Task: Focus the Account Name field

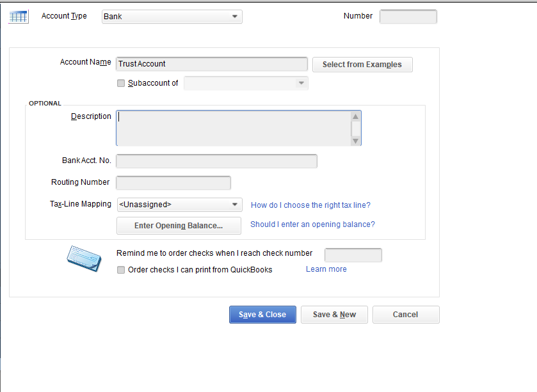Action: [211, 64]
